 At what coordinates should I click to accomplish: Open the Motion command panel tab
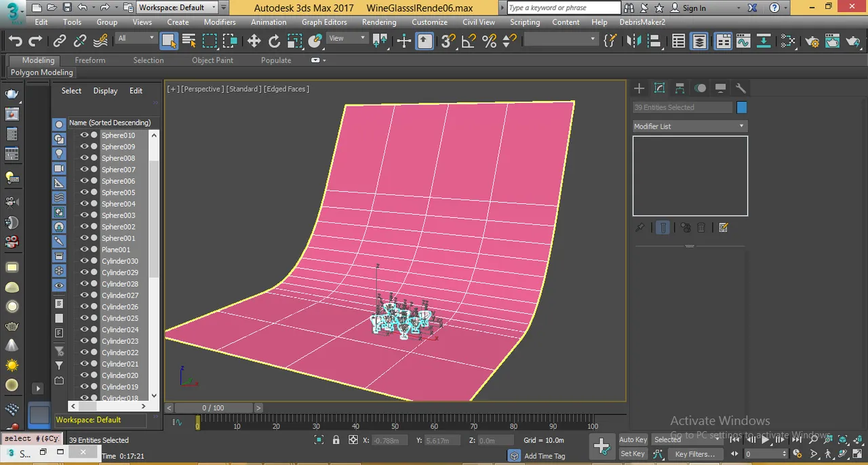(x=701, y=88)
